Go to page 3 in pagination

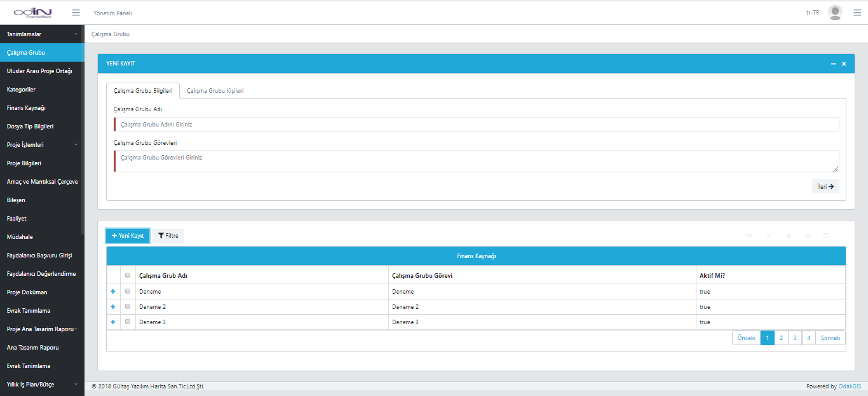point(794,338)
